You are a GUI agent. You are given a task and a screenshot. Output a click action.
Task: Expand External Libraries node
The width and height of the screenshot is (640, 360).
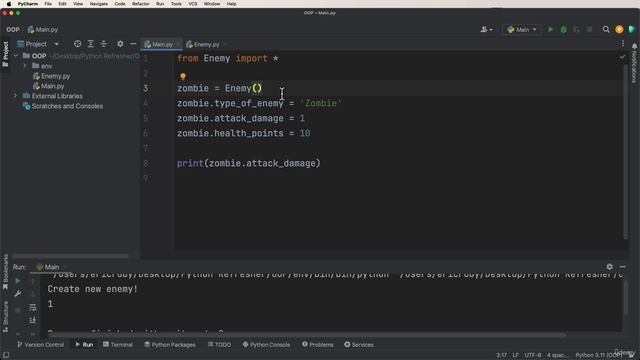pos(16,96)
